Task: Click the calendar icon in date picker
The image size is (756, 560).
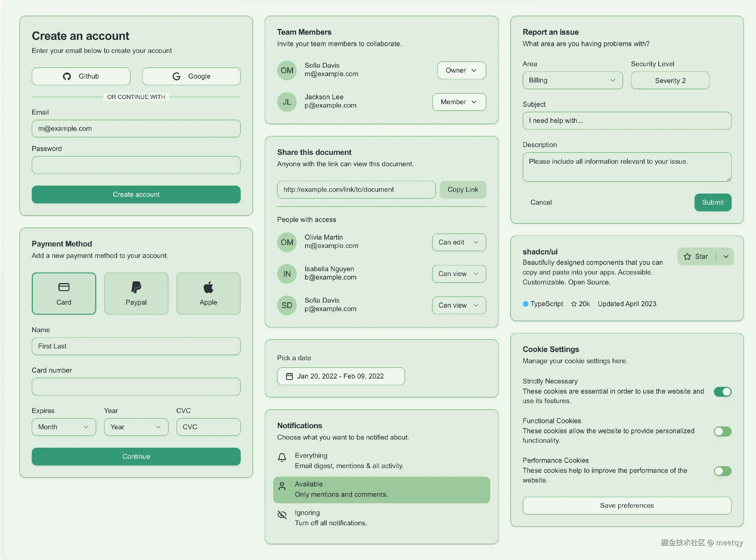Action: tap(289, 376)
